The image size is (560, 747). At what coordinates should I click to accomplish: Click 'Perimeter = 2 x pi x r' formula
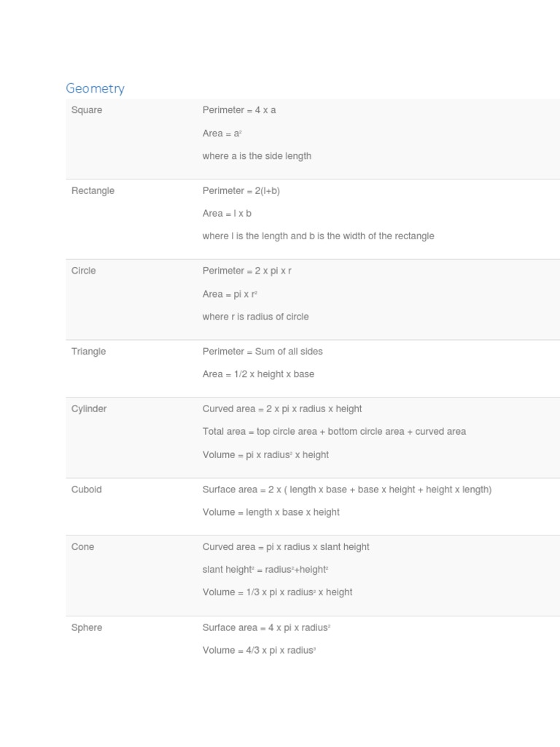tap(247, 271)
